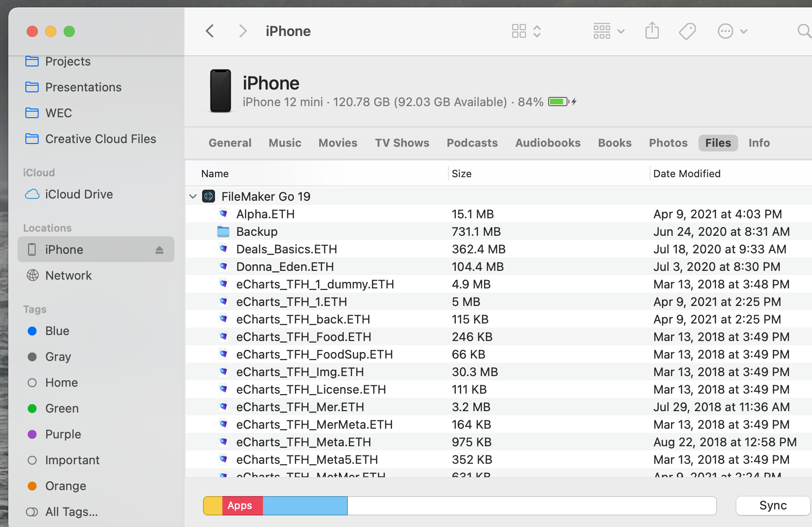Open the Info tab

tap(759, 143)
